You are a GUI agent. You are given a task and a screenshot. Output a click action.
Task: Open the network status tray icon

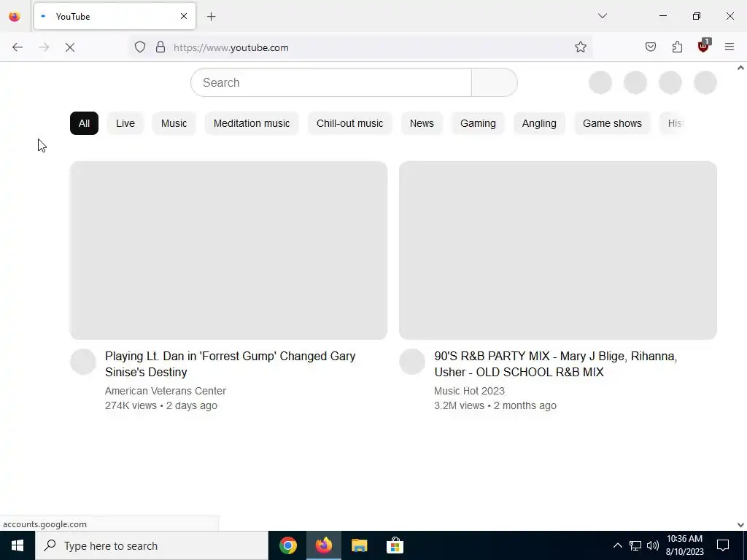click(635, 545)
